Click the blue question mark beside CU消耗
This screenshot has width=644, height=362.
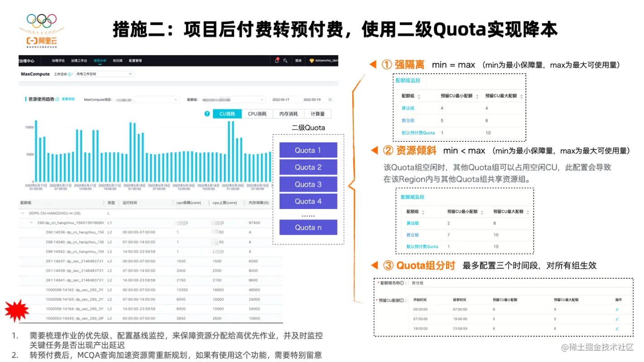click(207, 114)
